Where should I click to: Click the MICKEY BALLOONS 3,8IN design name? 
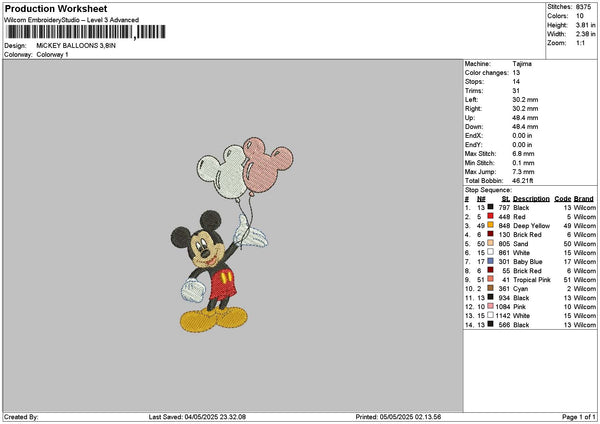[76, 46]
